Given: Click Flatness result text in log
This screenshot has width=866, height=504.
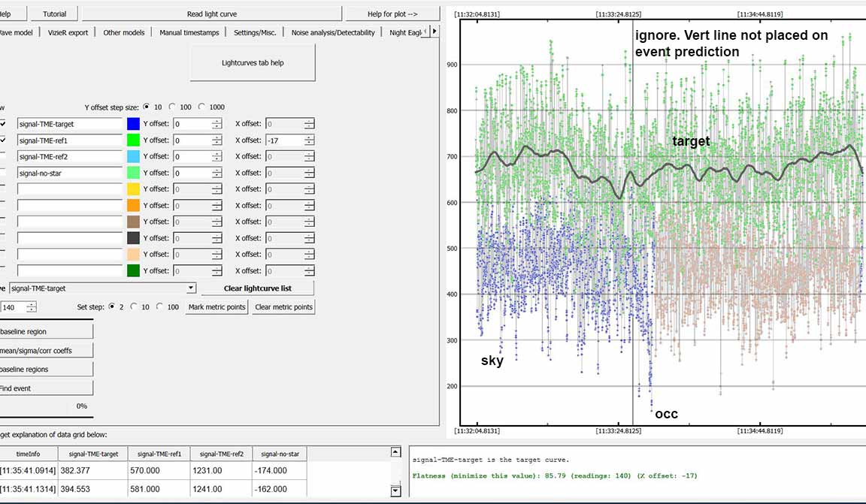Looking at the screenshot, I should [x=555, y=475].
